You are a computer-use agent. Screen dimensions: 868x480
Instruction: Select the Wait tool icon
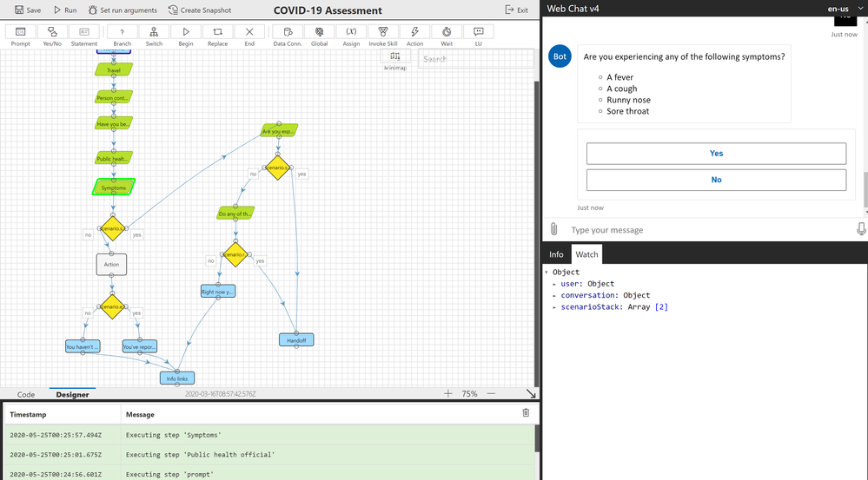[x=447, y=32]
